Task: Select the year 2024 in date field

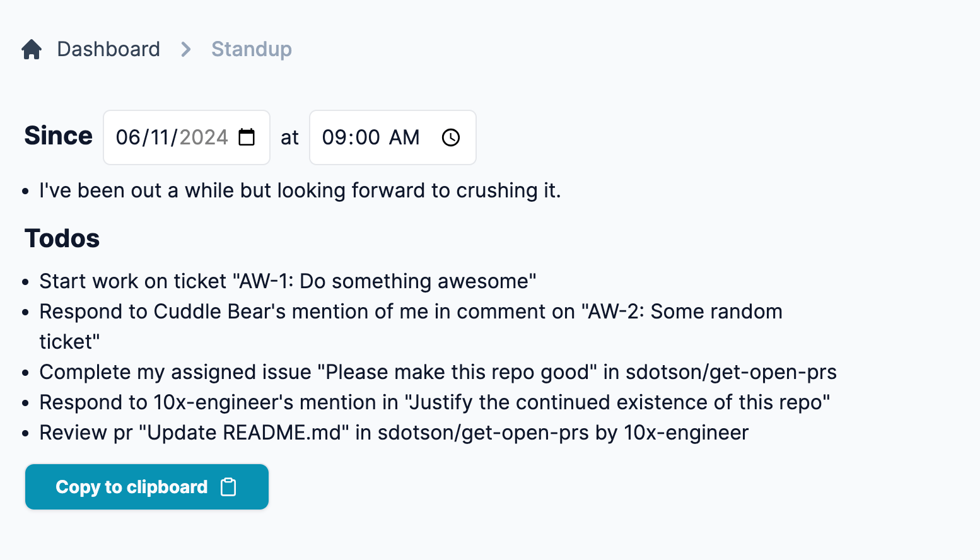Action: (x=204, y=137)
